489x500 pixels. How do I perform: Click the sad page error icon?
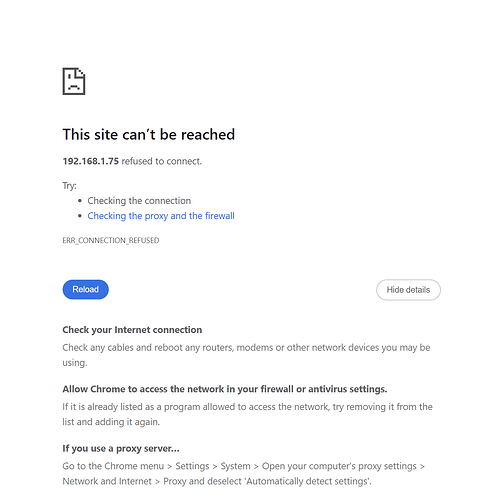pos(74,81)
